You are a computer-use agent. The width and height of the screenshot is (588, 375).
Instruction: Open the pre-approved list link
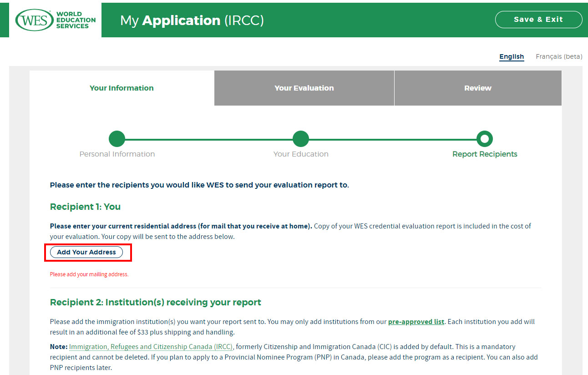coord(416,321)
